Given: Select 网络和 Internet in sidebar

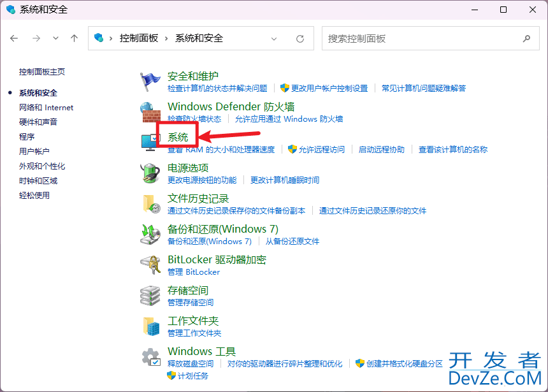Looking at the screenshot, I should tap(46, 107).
